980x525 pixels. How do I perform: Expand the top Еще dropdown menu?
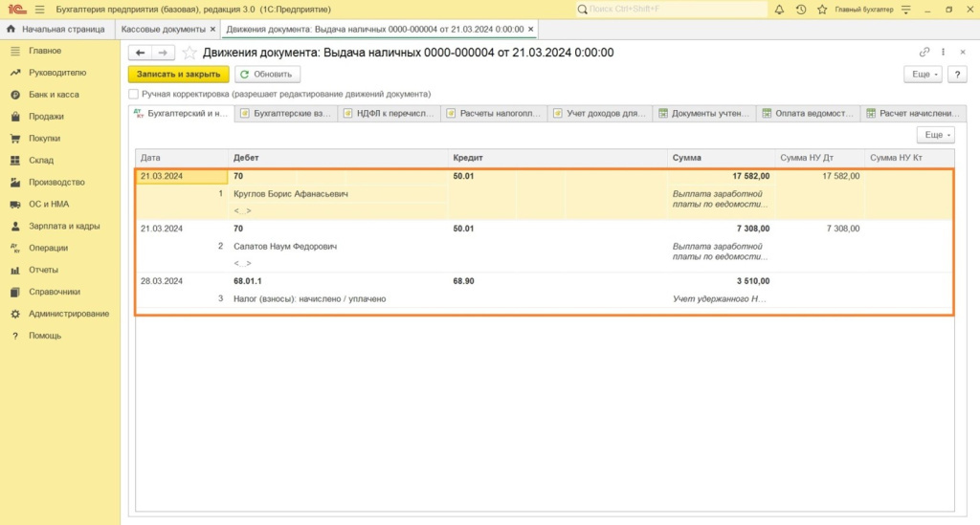pos(923,74)
